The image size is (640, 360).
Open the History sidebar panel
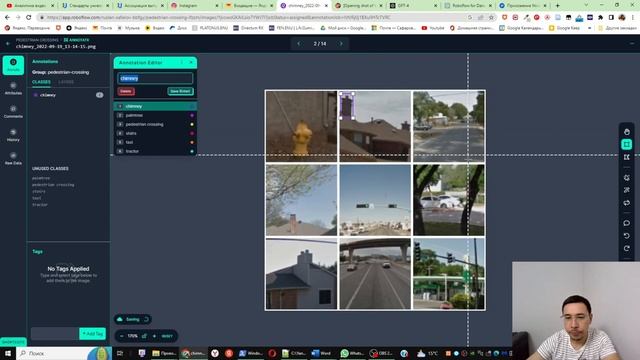tap(13, 135)
